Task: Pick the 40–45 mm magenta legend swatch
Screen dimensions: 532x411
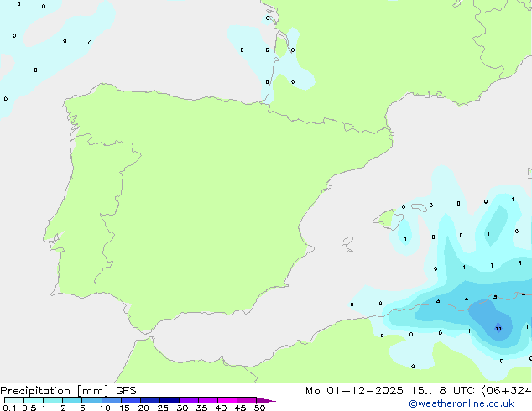Action: (227, 400)
